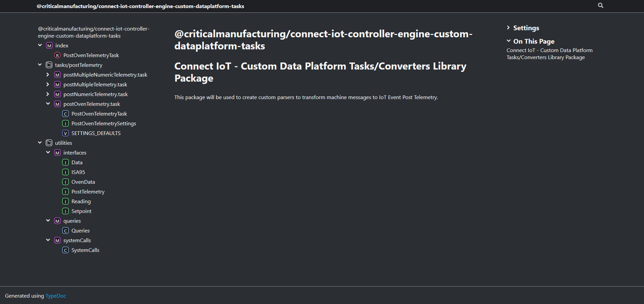Click the search icon in the header

(x=600, y=5)
